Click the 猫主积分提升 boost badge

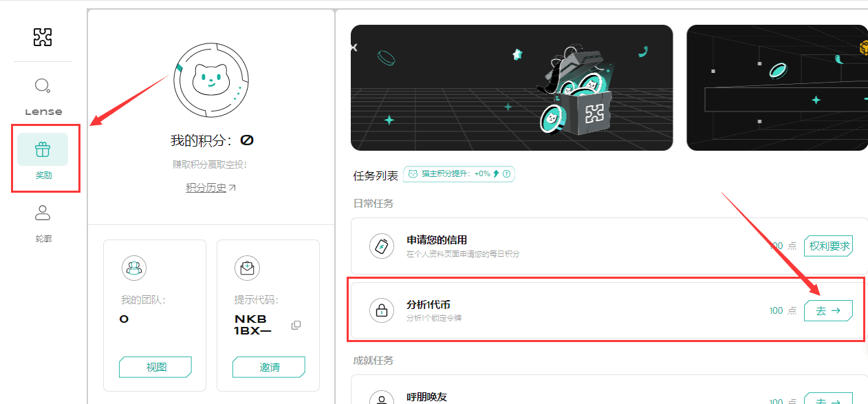click(458, 174)
